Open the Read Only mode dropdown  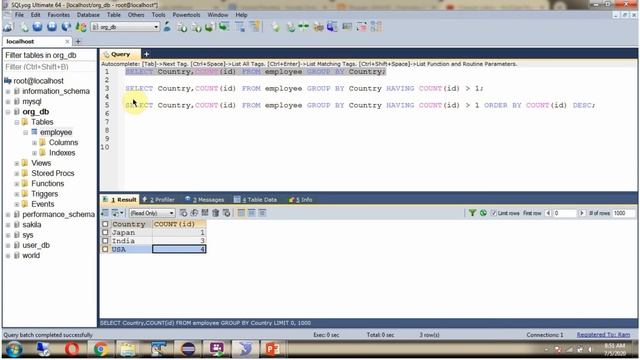tap(152, 213)
